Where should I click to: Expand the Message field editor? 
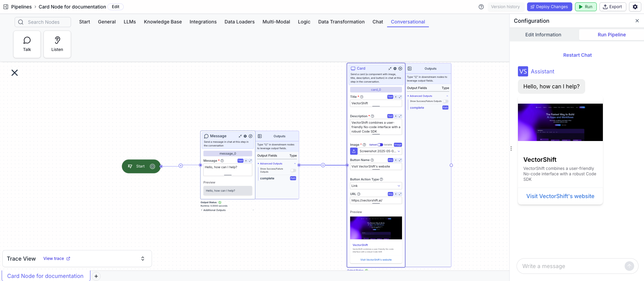[x=250, y=161]
